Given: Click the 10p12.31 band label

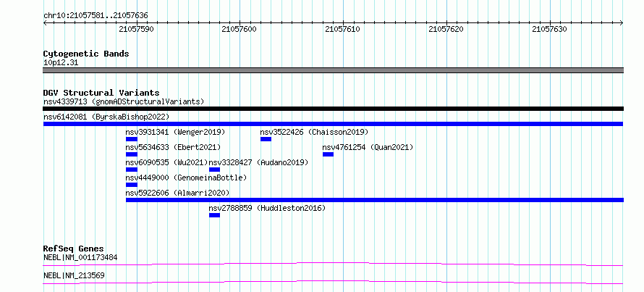Looking at the screenshot, I should 61,63.
